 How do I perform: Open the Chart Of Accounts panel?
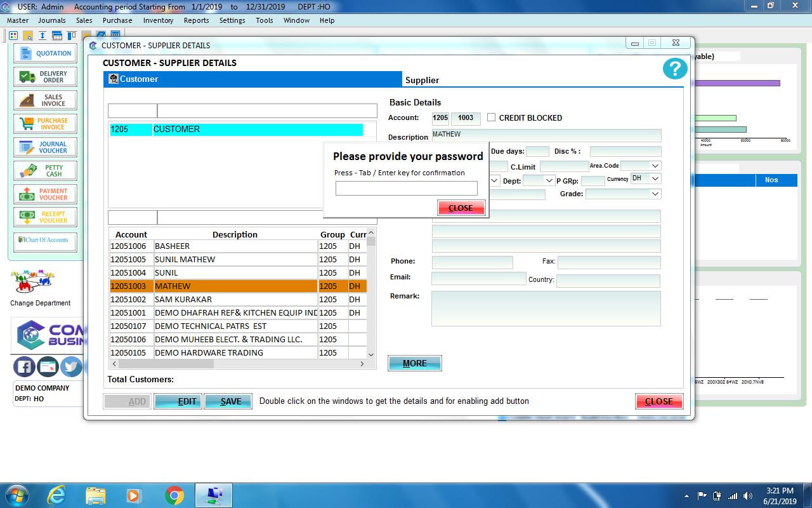click(44, 241)
